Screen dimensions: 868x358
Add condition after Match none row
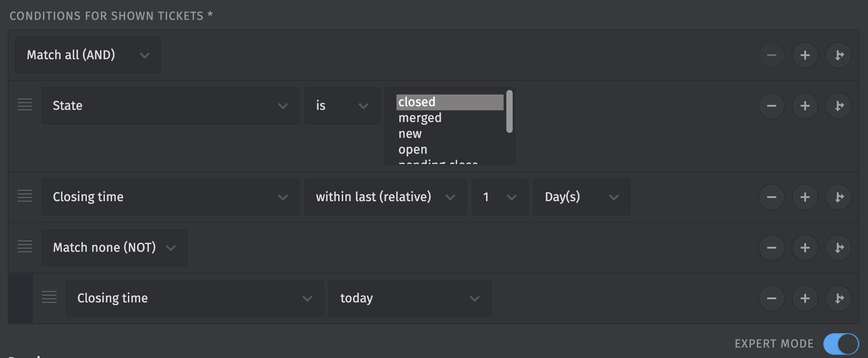[x=805, y=248]
